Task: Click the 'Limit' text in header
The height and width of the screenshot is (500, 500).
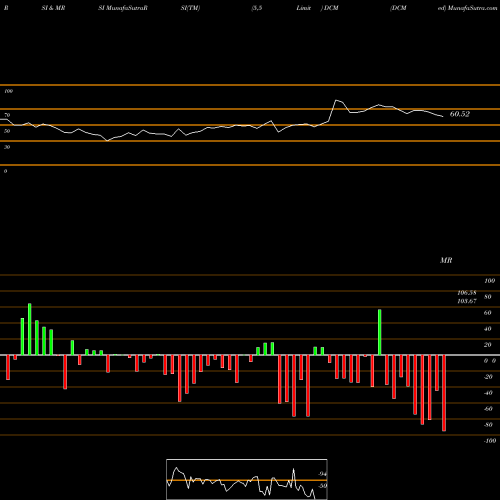Action: [304, 8]
